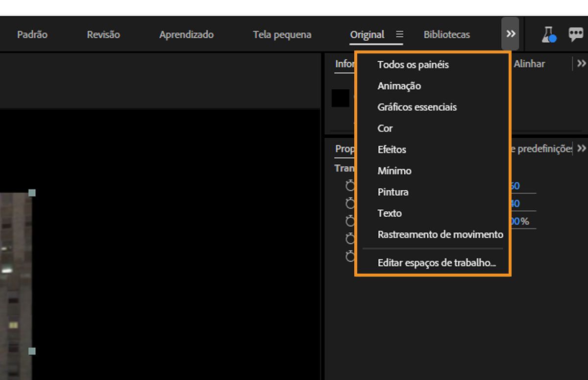588x380 pixels.
Task: Click the bottom stopwatch icon in Propriedades
Action: tap(349, 256)
